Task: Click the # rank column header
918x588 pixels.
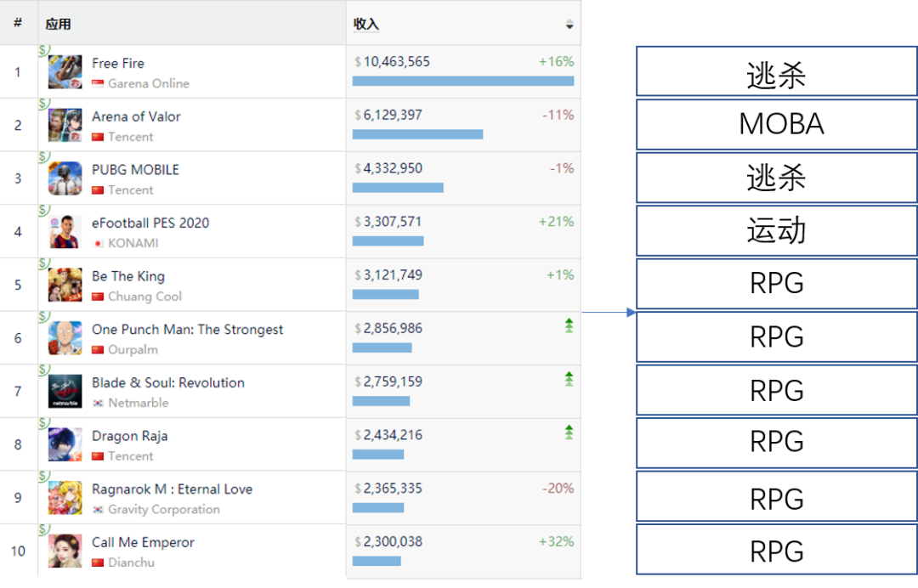Action: (18, 23)
